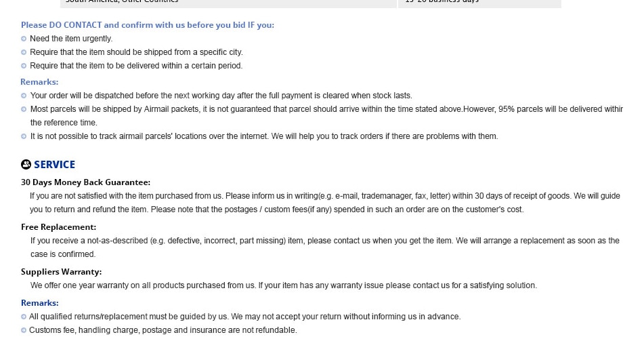Click bullet icon beside 'It is not possible to track'
This screenshot has width=644, height=339.
point(24,136)
